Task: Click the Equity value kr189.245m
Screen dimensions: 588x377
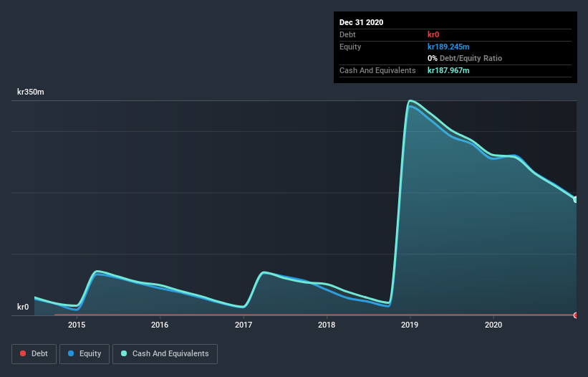Action: pyautogui.click(x=448, y=47)
